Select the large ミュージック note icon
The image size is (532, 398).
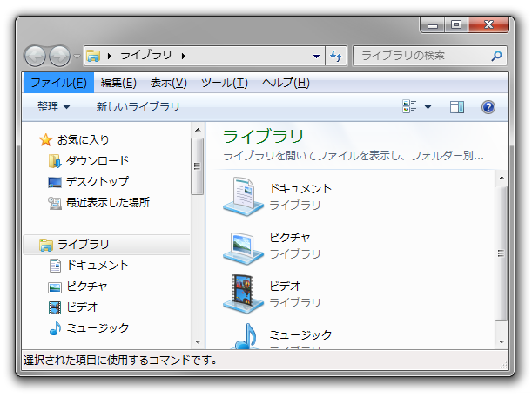click(x=246, y=336)
